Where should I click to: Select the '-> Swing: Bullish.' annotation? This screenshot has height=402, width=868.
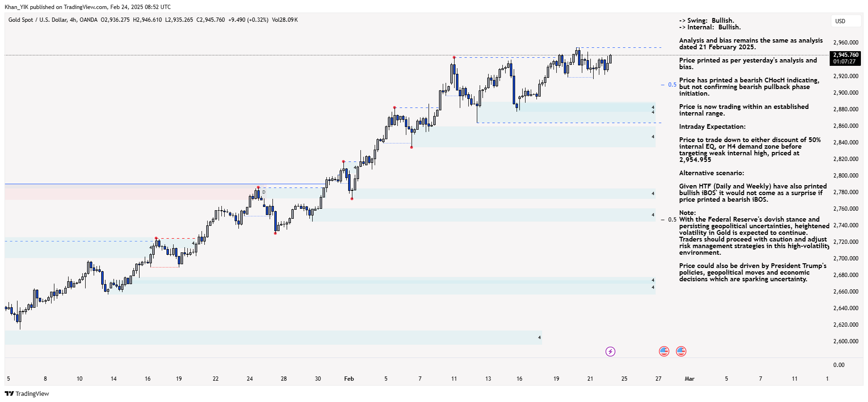point(707,20)
